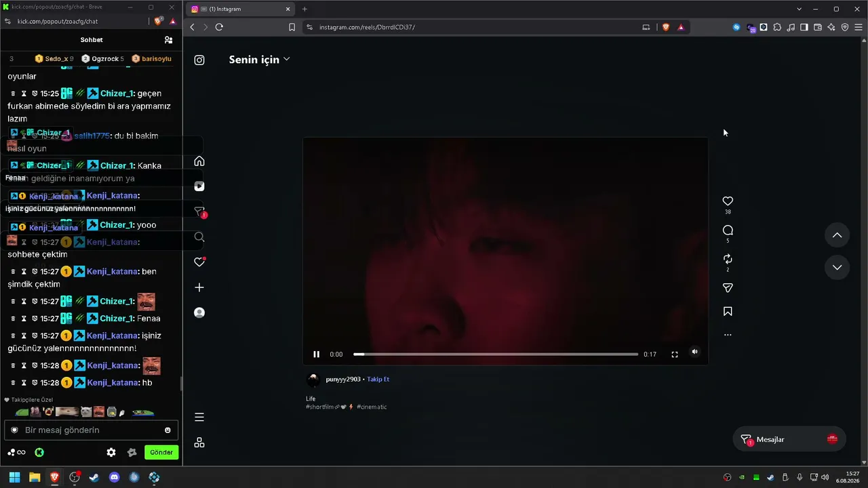Click the Instagram logo in the sidebar
The image size is (868, 488).
tap(199, 60)
